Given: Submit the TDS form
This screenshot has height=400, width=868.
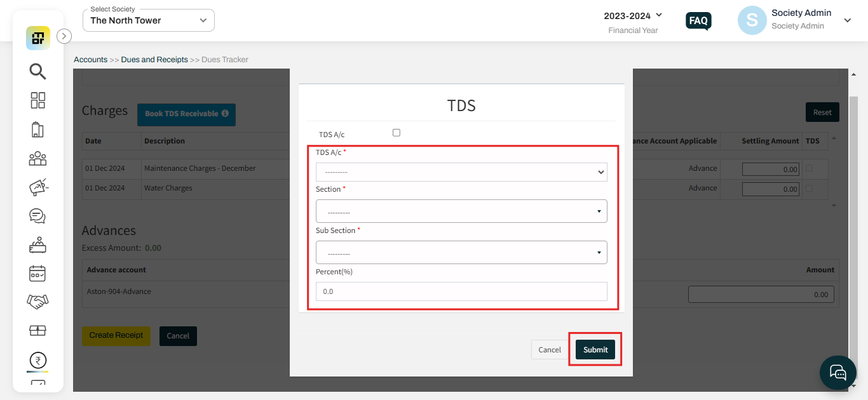Looking at the screenshot, I should click(x=595, y=349).
